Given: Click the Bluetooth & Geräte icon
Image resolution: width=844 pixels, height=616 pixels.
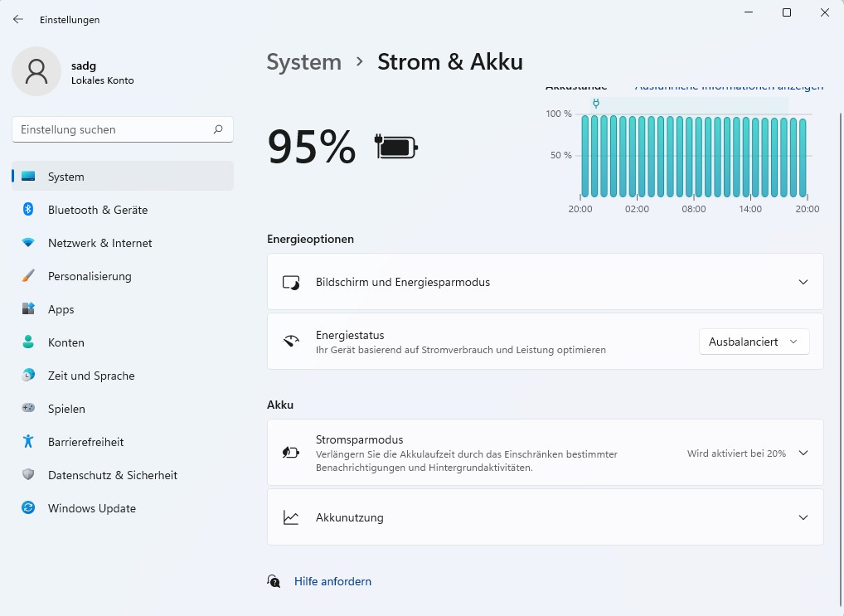Looking at the screenshot, I should coord(28,210).
